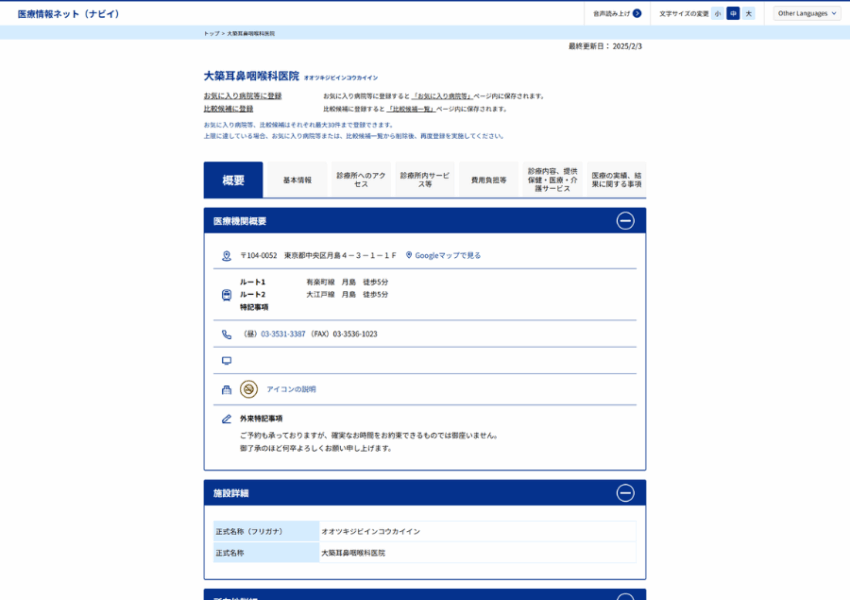Viewport: 850px width, 600px height.
Task: Keep font size at 中
Action: pyautogui.click(x=734, y=13)
